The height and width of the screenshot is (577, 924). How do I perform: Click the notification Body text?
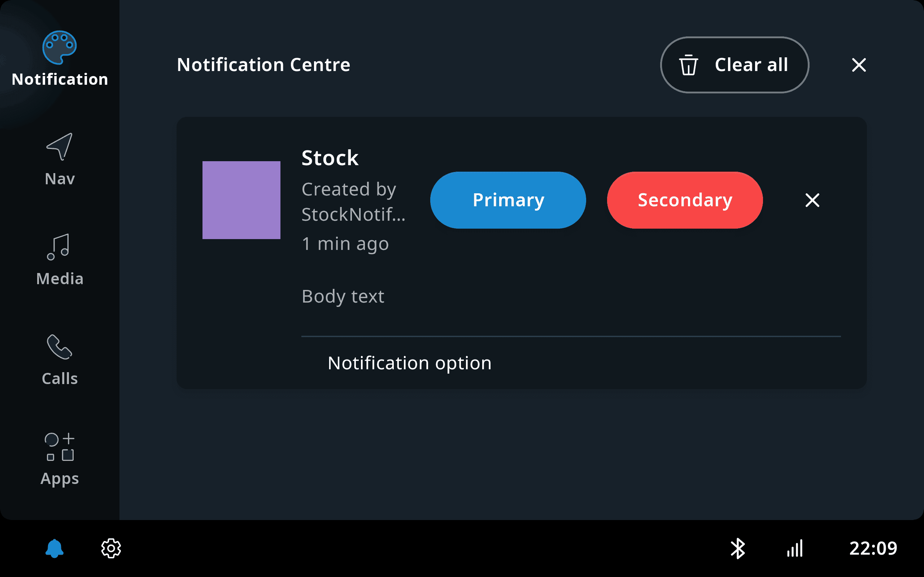pos(343,296)
